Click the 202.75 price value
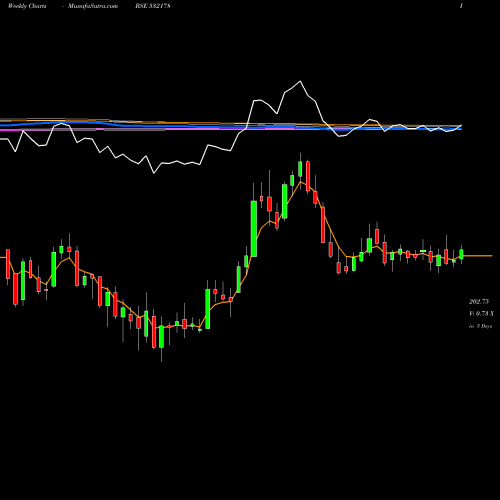The image size is (500, 500). pos(479,302)
